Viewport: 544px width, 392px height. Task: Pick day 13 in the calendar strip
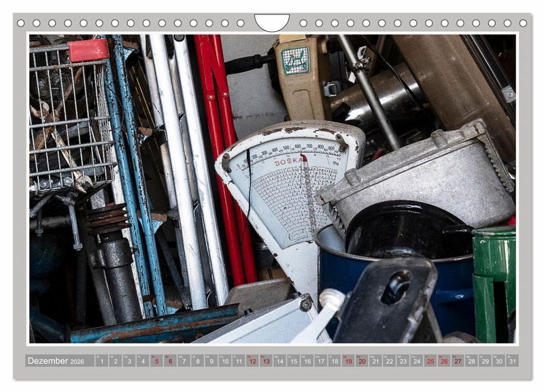pyautogui.click(x=266, y=361)
